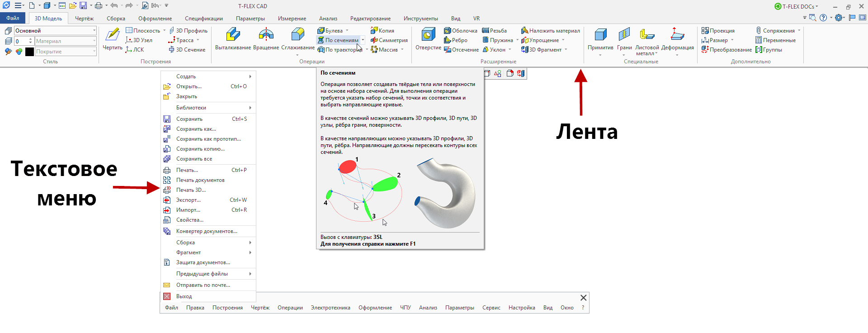Image resolution: width=868 pixels, height=333 pixels.
Task: Use the Отсечение cut tool
Action: click(461, 50)
